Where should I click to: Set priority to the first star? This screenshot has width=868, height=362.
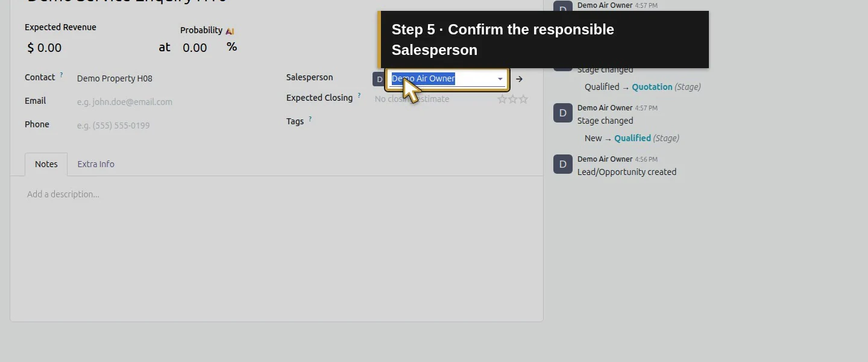(x=502, y=99)
